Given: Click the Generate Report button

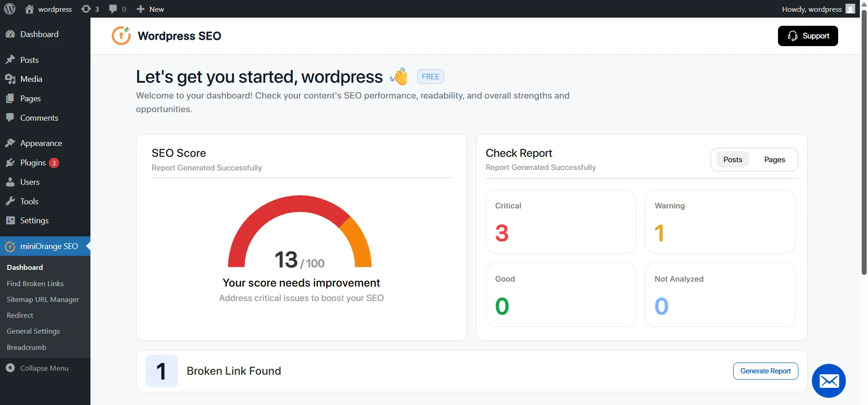Looking at the screenshot, I should [765, 371].
